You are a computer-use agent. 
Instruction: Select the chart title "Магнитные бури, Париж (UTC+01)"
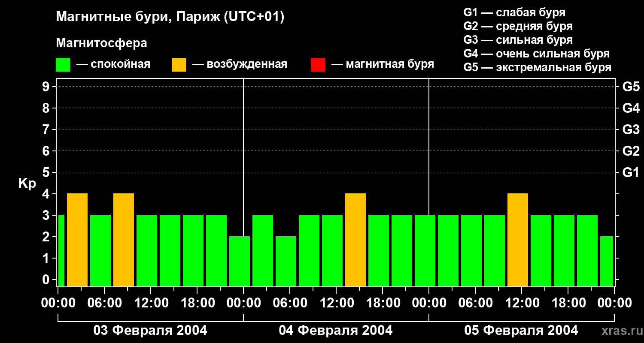click(170, 17)
